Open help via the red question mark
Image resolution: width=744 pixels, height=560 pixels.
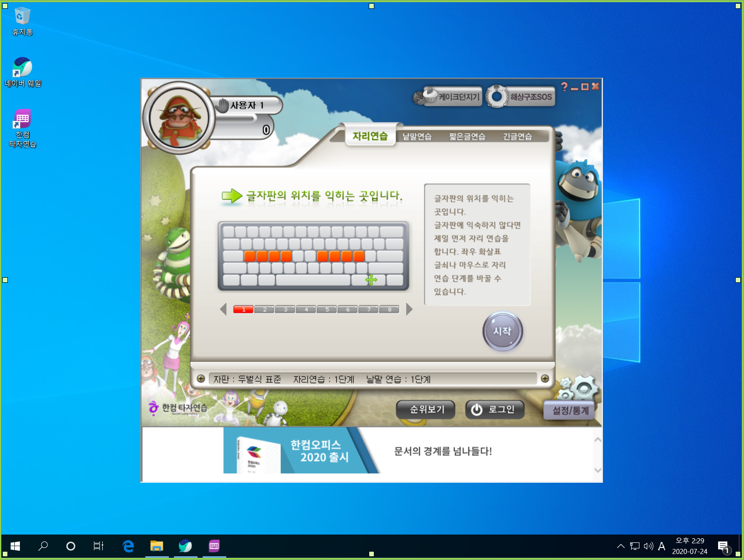564,87
